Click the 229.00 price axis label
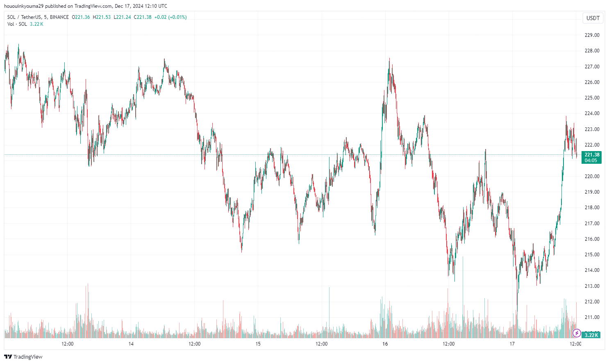This screenshot has width=609, height=364. (592, 35)
